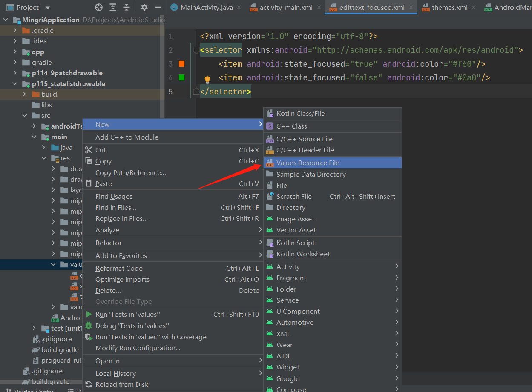The image size is (532, 392).
Task: Choose New in the context menu
Action: [173, 124]
